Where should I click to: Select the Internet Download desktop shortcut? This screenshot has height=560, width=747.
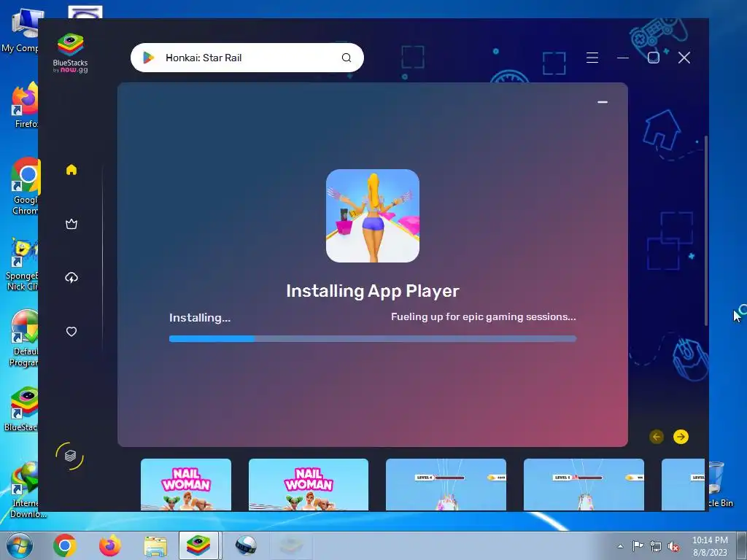point(26,489)
